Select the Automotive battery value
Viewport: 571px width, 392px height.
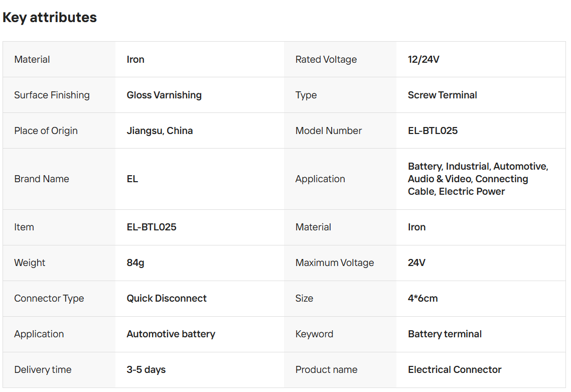(x=171, y=334)
